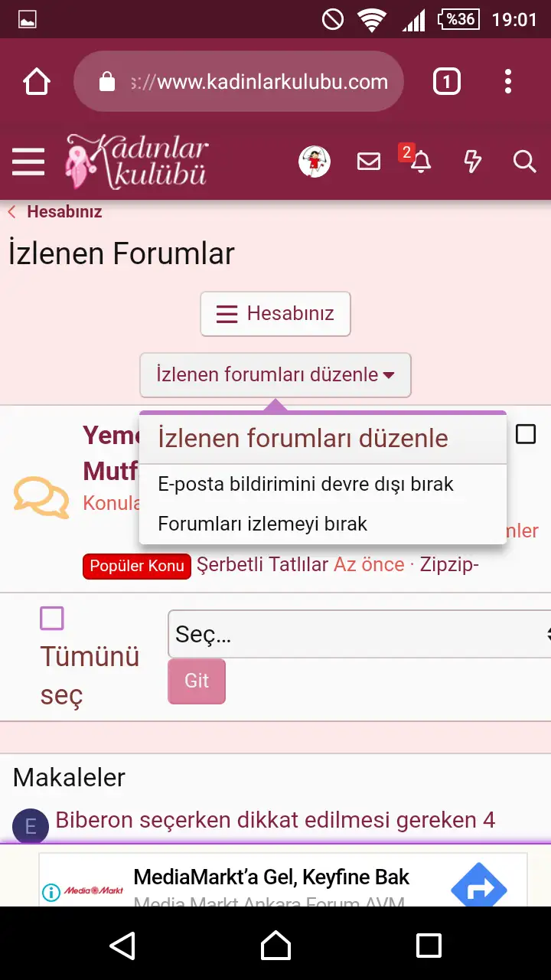
Task: Open the browser tab count button
Action: point(447,81)
